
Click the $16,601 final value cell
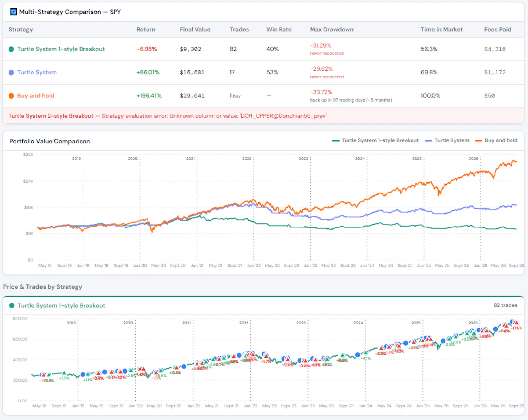[x=192, y=73]
